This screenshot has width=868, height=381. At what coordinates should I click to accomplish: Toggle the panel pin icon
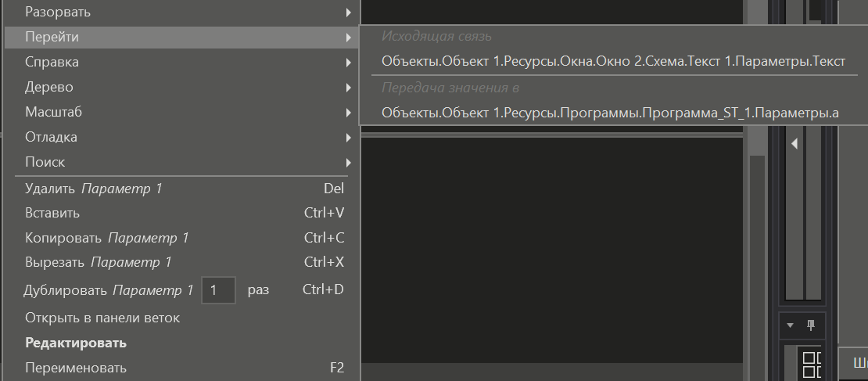pyautogui.click(x=811, y=325)
